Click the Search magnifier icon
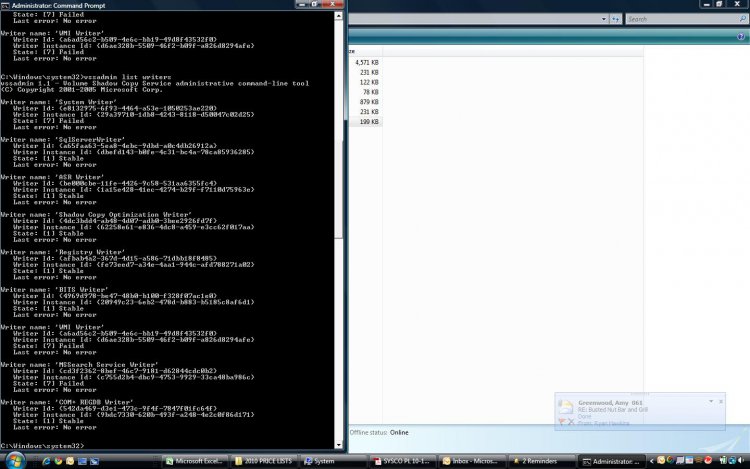The width and height of the screenshot is (750, 469). tap(743, 19)
